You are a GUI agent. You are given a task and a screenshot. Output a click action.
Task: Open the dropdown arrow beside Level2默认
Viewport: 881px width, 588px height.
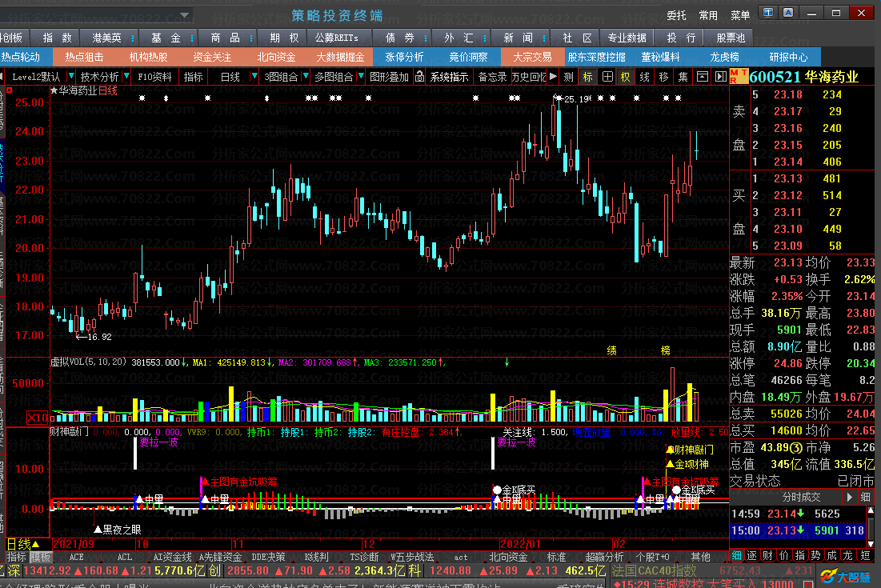70,76
